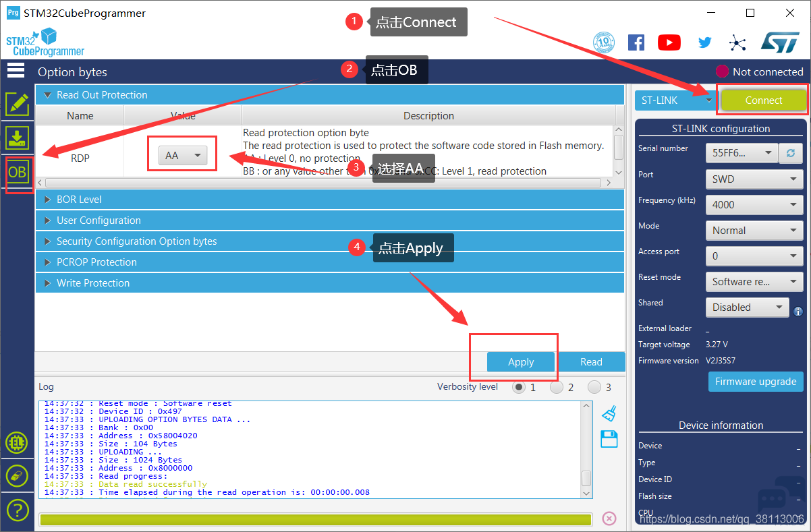
Task: Expand the BOR Level section
Action: pos(331,200)
